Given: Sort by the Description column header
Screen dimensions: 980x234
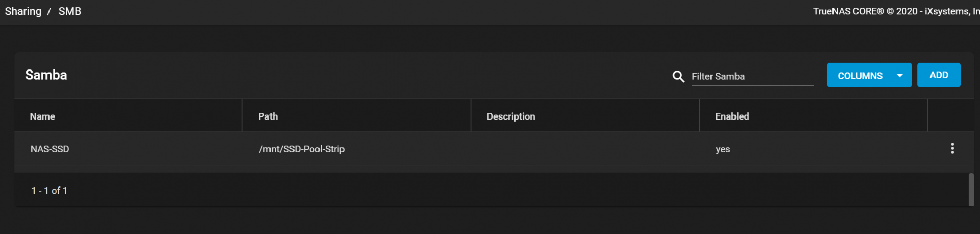Looking at the screenshot, I should 510,116.
